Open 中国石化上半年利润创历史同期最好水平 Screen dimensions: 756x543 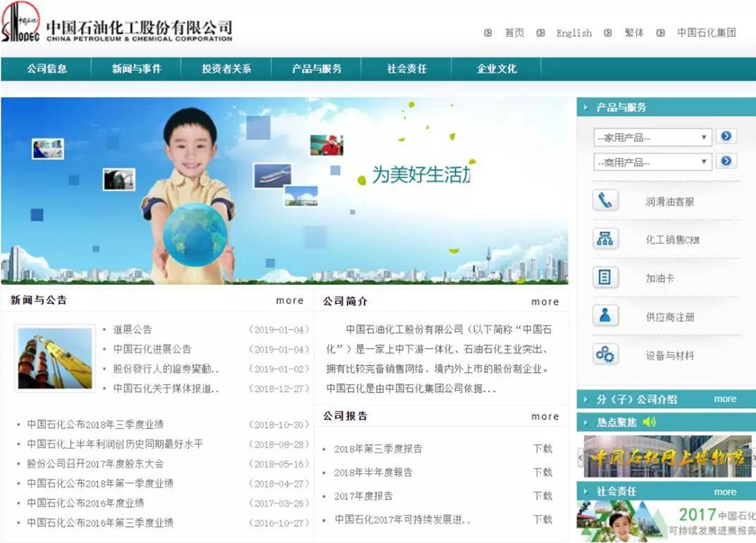click(x=114, y=444)
